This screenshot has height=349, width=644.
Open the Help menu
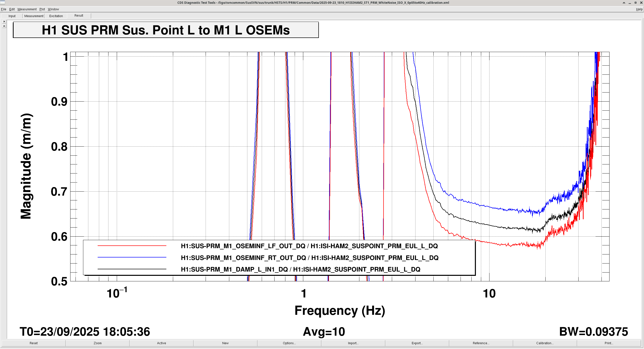pos(639,9)
